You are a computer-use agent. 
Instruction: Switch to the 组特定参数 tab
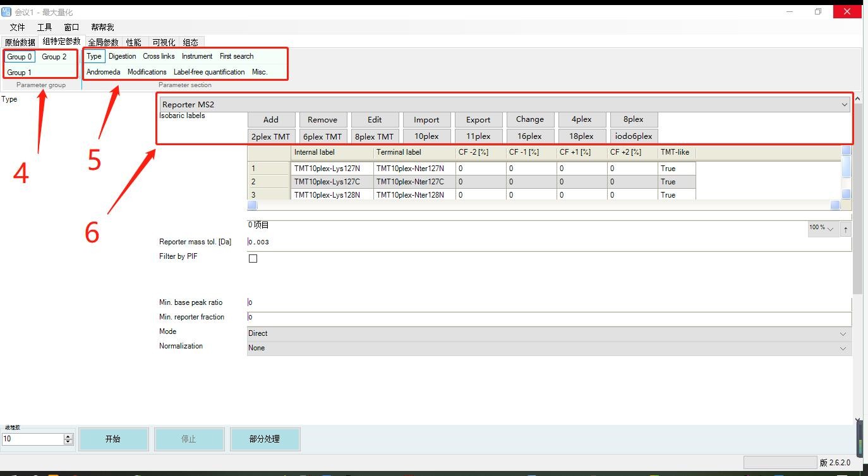point(61,42)
